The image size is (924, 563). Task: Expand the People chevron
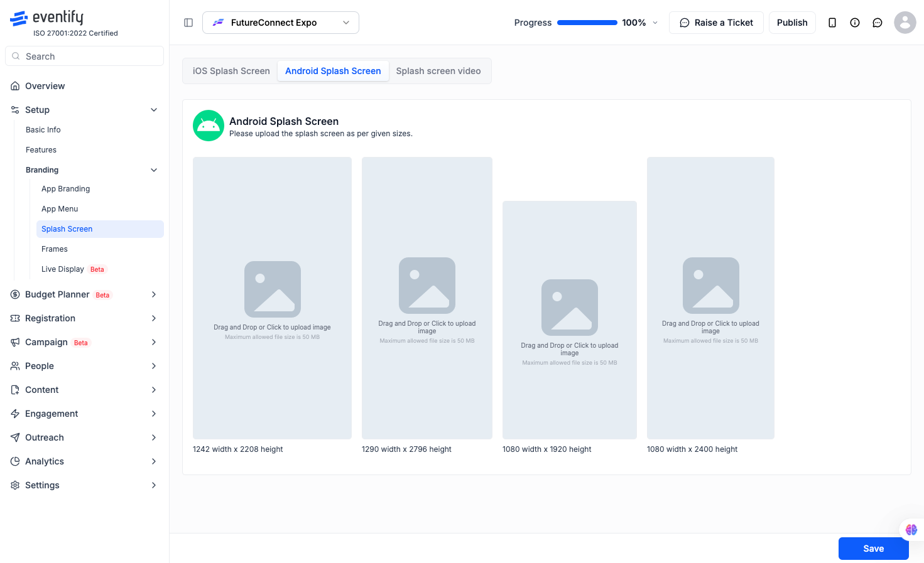tap(154, 366)
